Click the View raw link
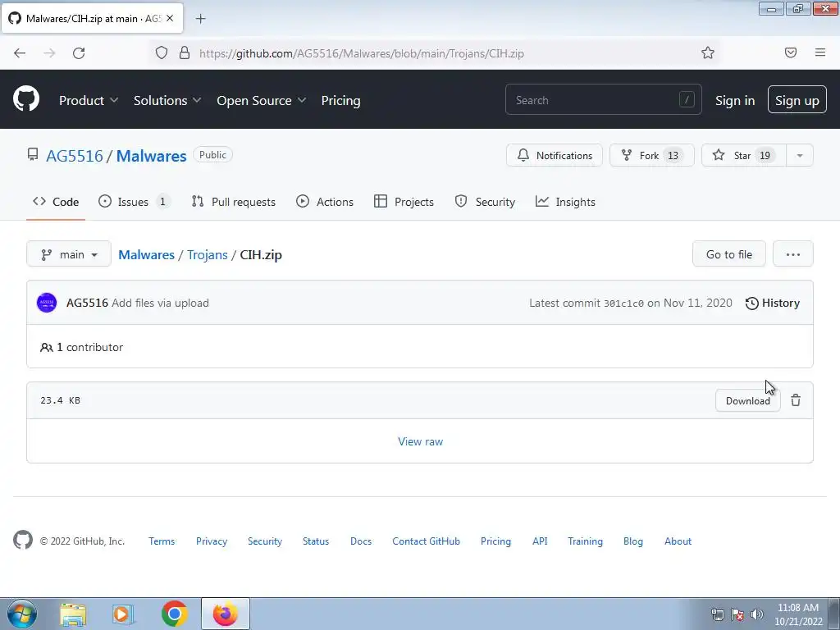The image size is (840, 630). [421, 441]
